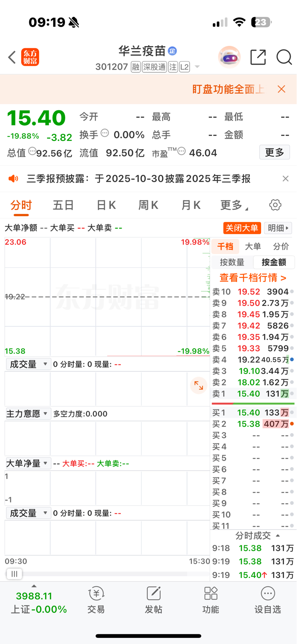297x644 pixels.
Task: Open the 功能 functions icon
Action: (210, 600)
